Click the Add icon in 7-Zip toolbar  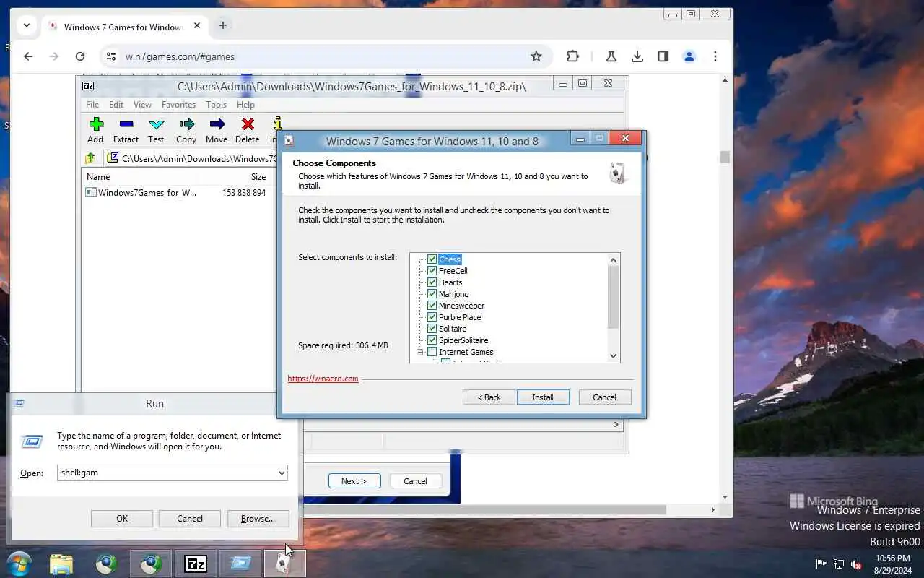tap(95, 124)
